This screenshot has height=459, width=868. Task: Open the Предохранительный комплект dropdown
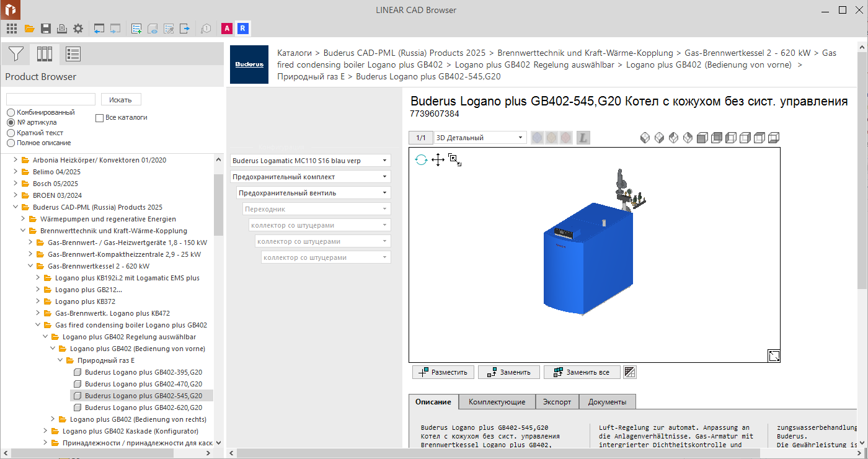(311, 177)
